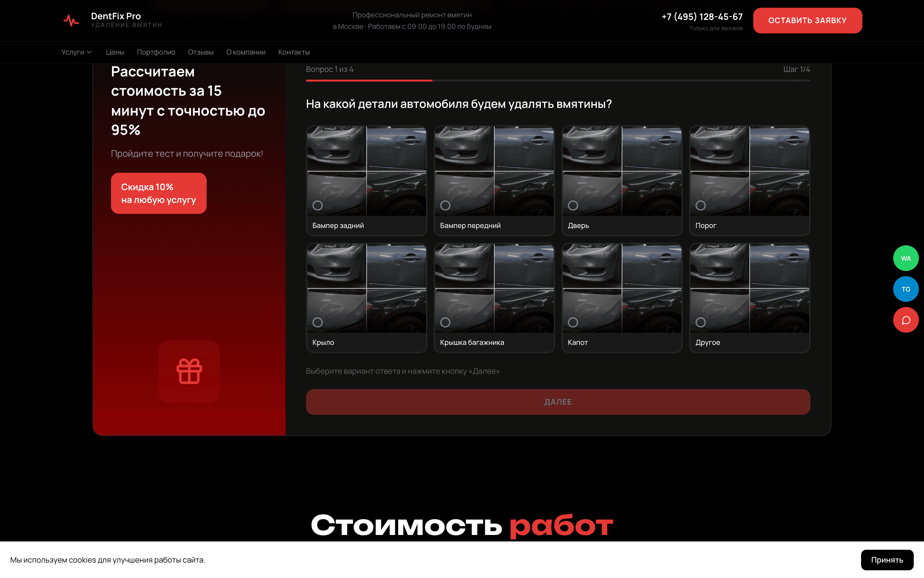Image resolution: width=924 pixels, height=578 pixels.
Task: Click the cookie notice message text
Action: [108, 560]
